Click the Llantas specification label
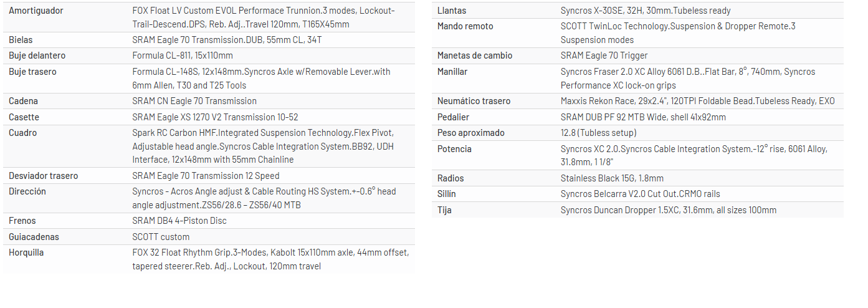This screenshot has width=868, height=308. pyautogui.click(x=452, y=11)
